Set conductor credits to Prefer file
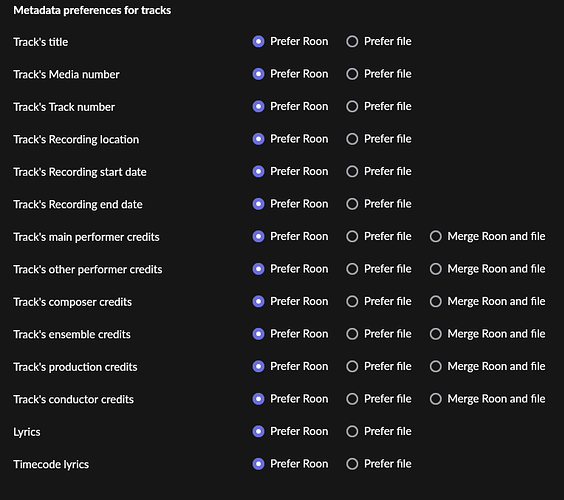Image resolution: width=564 pixels, height=500 pixels. 352,399
